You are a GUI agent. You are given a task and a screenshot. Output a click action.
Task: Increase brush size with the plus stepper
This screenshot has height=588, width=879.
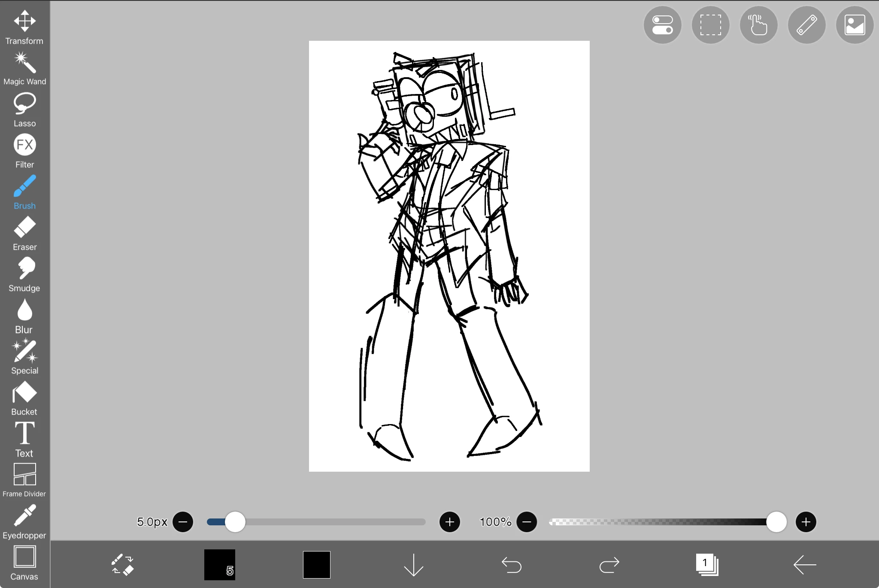pos(449,522)
